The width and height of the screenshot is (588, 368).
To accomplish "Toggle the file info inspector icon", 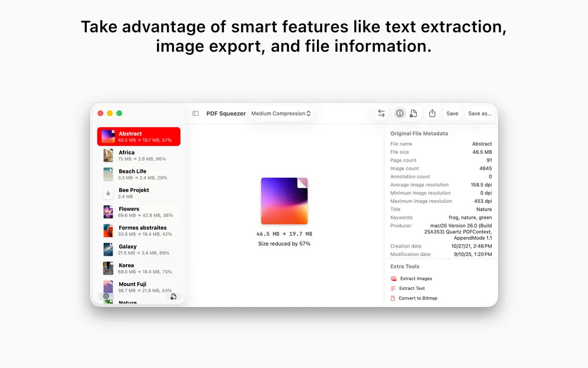I will [x=400, y=113].
